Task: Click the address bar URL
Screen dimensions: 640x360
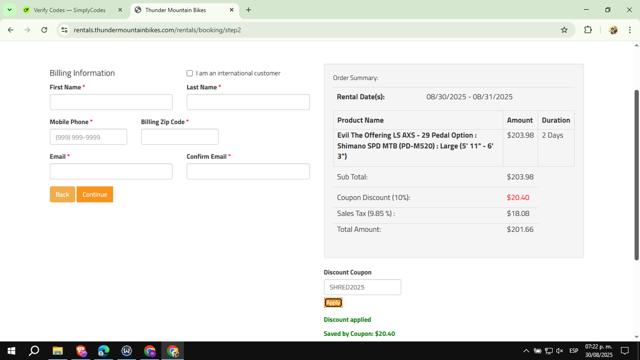Action: (157, 30)
